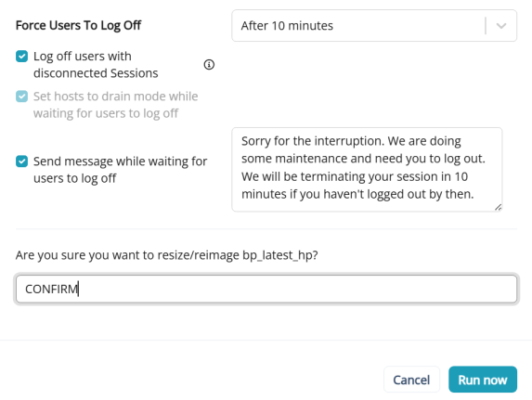This screenshot has width=532, height=400.
Task: Click the "Send message while waiting" label text
Action: tap(120, 170)
